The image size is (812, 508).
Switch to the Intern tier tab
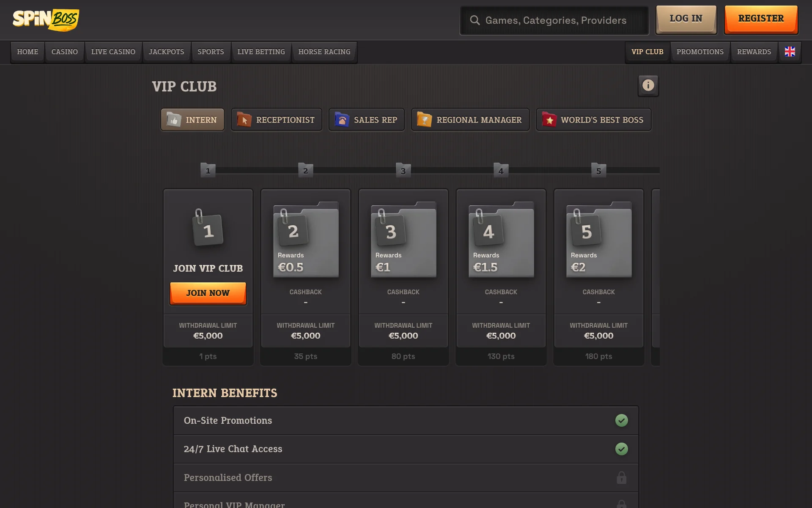click(x=192, y=120)
